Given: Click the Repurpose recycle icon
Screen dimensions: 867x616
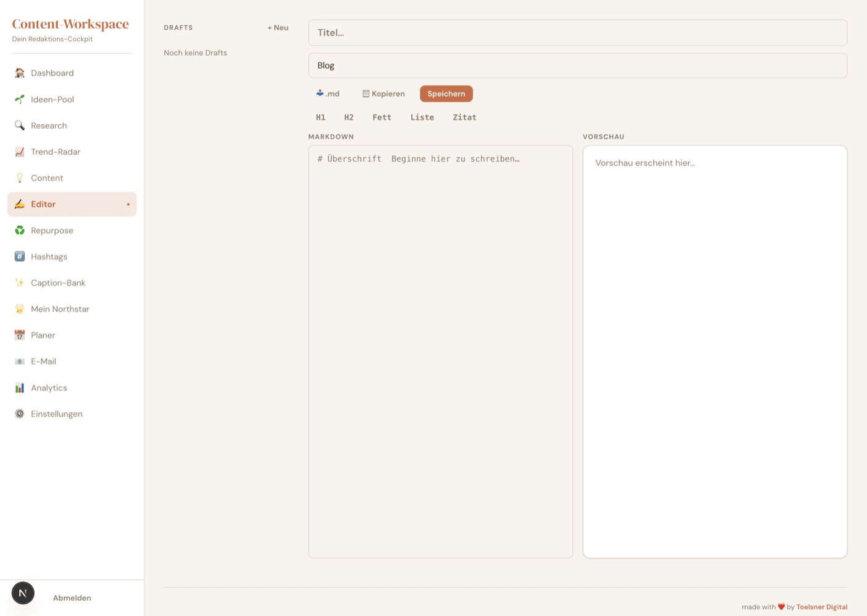Looking at the screenshot, I should pyautogui.click(x=20, y=230).
